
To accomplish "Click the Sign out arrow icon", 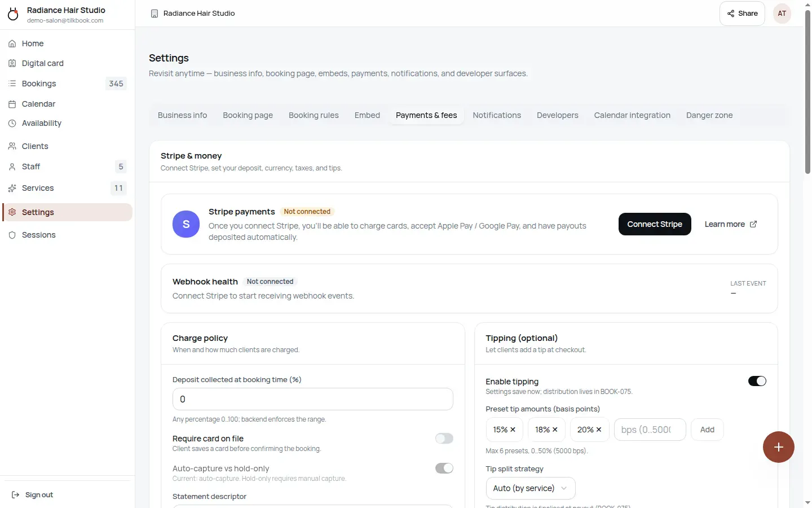I will pyautogui.click(x=15, y=495).
